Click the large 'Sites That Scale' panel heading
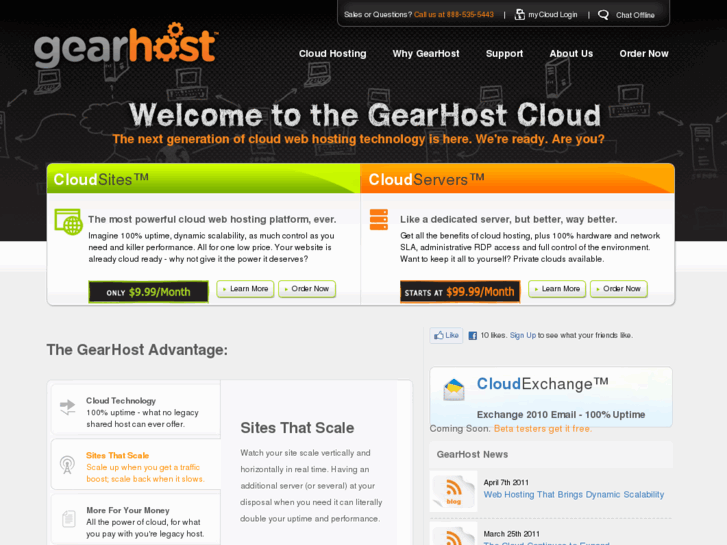Screen dimensions: 727x545 click(x=297, y=428)
